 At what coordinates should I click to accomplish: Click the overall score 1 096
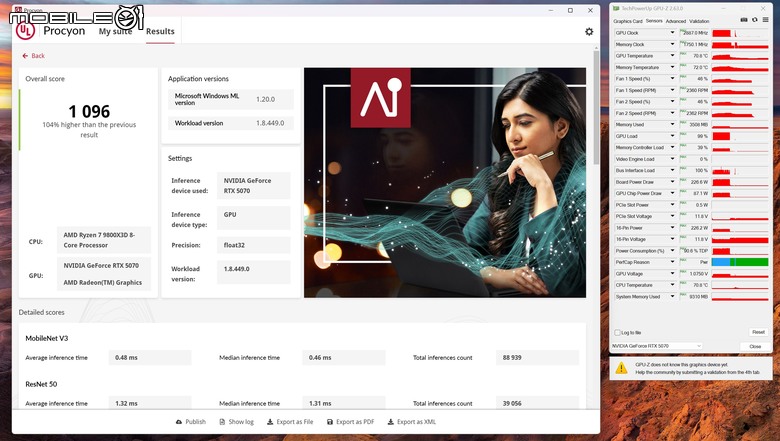[89, 111]
